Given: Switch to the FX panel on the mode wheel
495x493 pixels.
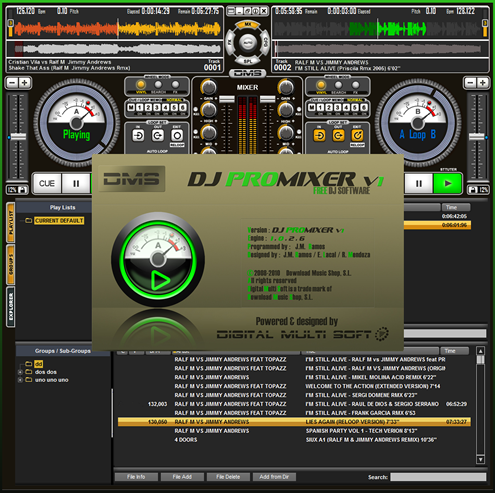Looking at the screenshot, I should click(x=230, y=43).
